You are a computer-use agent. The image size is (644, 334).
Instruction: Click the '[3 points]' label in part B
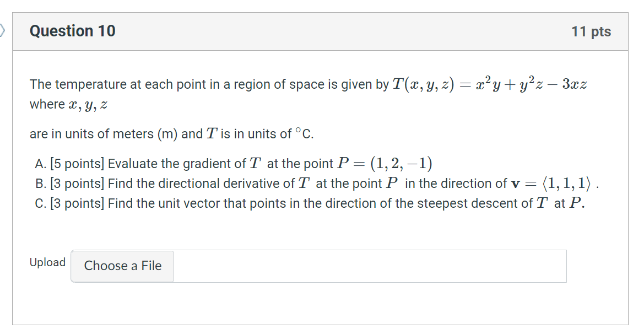coord(77,183)
